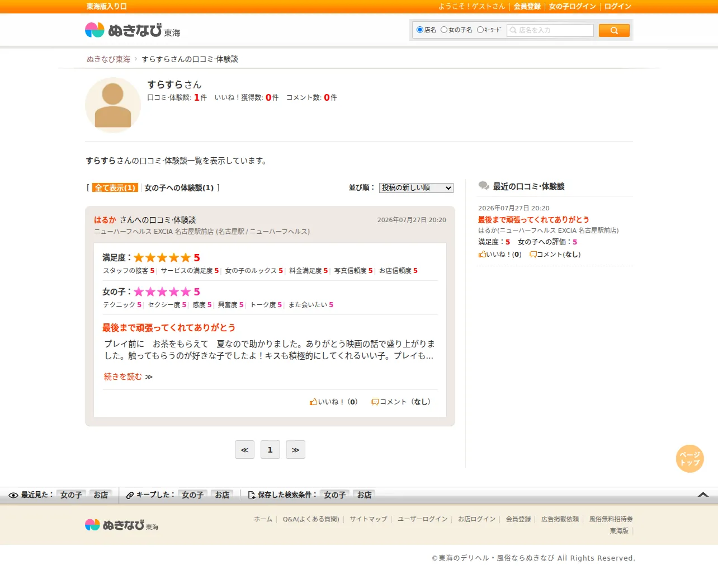Screen dimensions: 718x588
Task: Click キープした 女の子 tab
Action: 192,495
